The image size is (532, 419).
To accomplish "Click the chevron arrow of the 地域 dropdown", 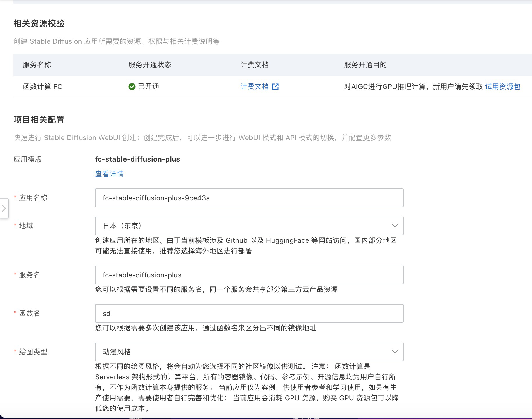I will [x=395, y=226].
